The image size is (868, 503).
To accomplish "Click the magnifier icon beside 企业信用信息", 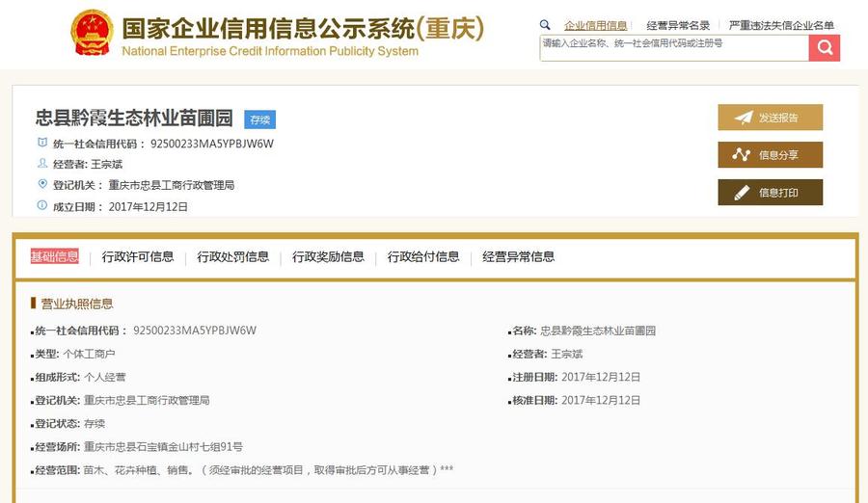I will point(545,25).
